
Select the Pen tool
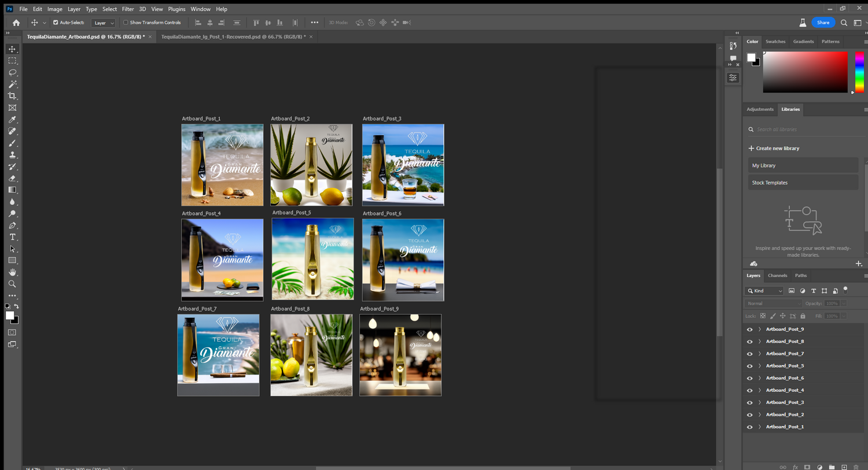12,225
